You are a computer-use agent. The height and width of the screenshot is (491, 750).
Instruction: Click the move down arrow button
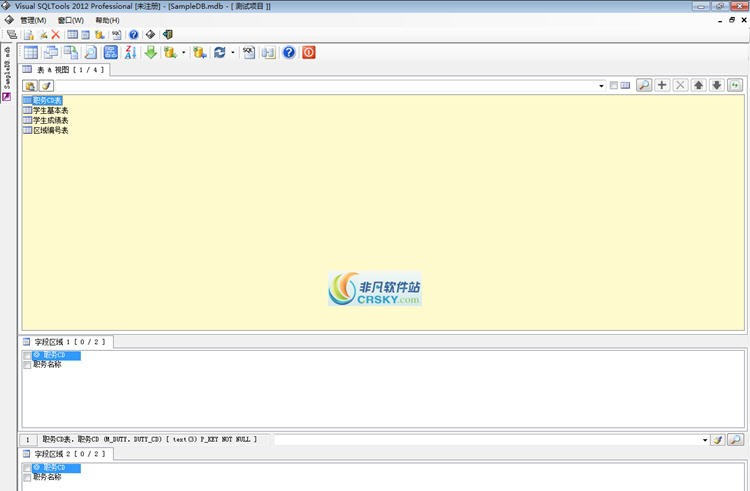717,86
